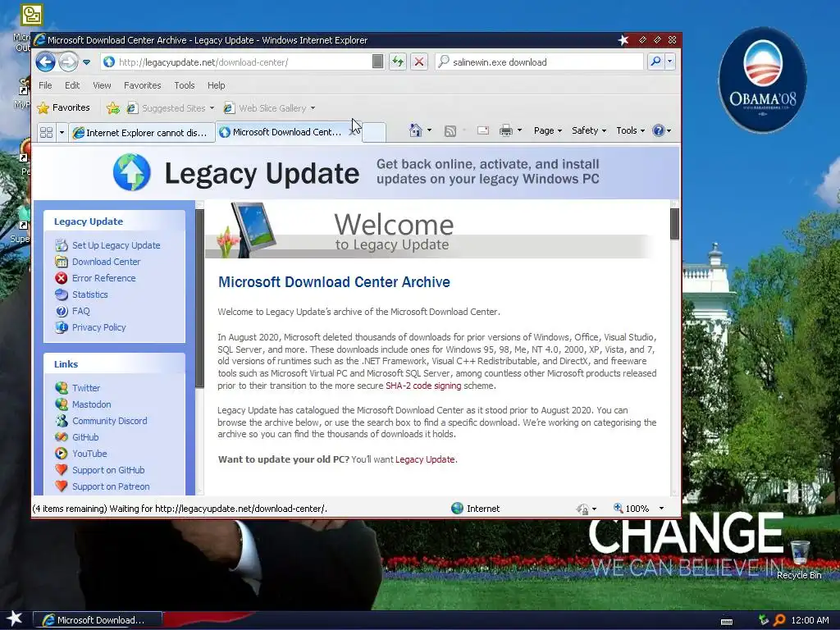Click the RSS feeds icon
This screenshot has height=630, width=840.
(450, 130)
